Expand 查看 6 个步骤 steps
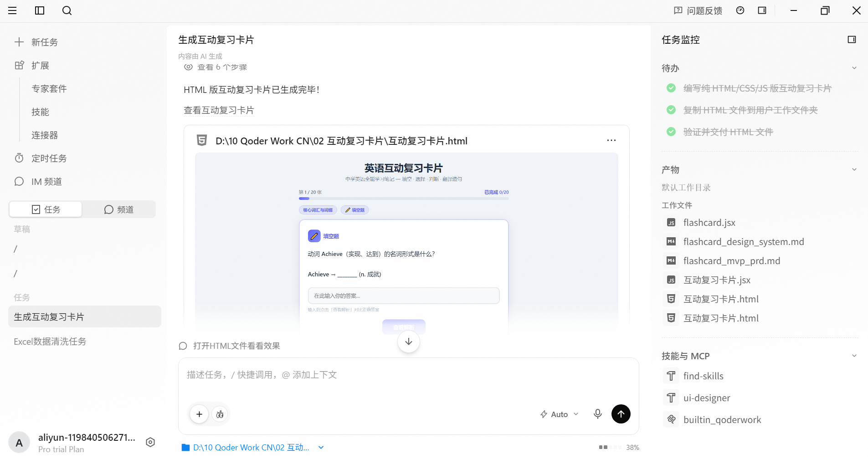The image size is (868, 459). click(216, 67)
